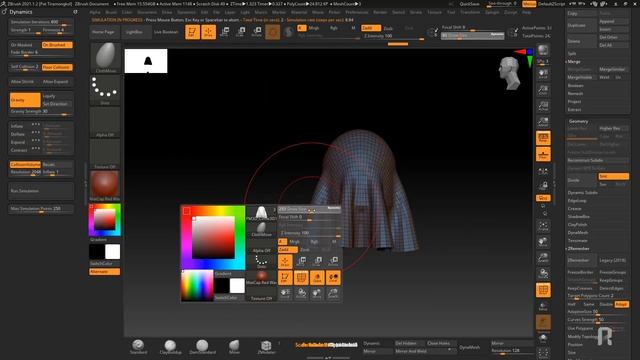Toggle the orange Draw mode button in the top shelf

point(209,32)
